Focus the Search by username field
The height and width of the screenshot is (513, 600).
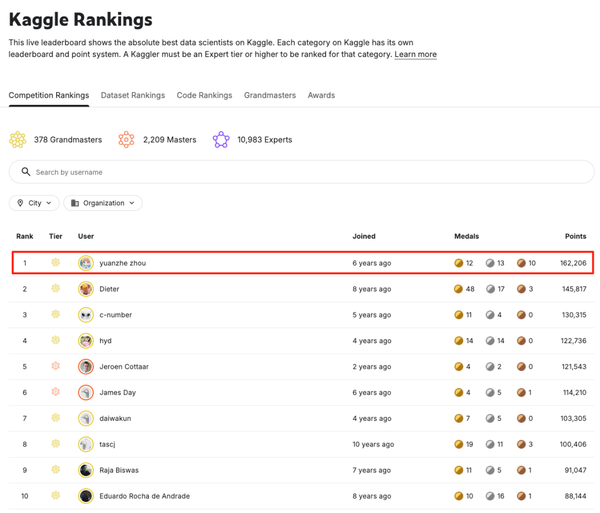point(302,172)
